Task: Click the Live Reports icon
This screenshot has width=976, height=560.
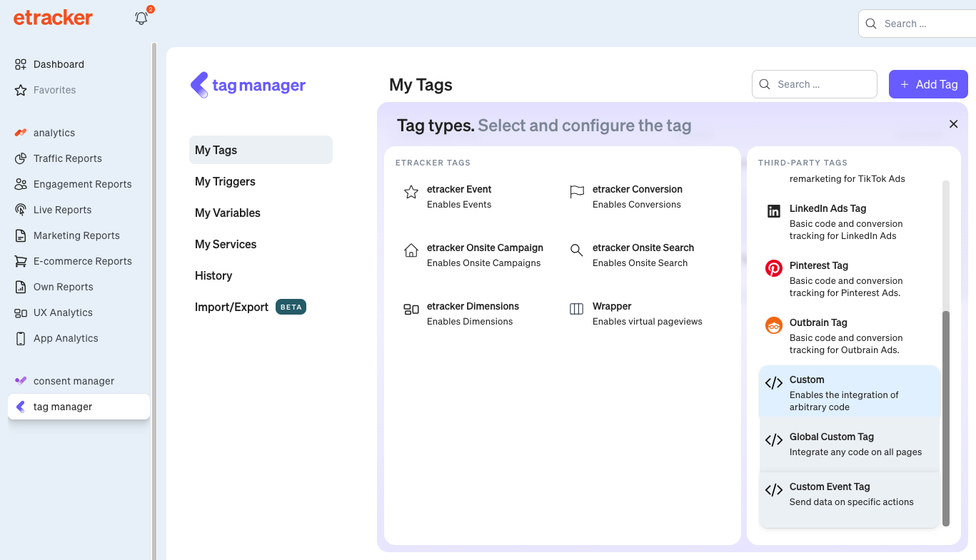Action: click(21, 210)
